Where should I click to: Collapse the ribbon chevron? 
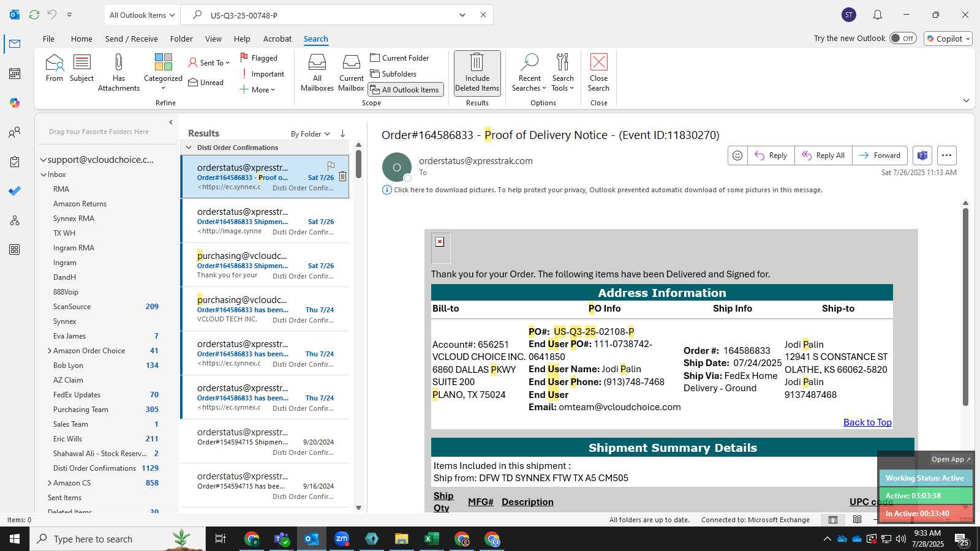(966, 100)
